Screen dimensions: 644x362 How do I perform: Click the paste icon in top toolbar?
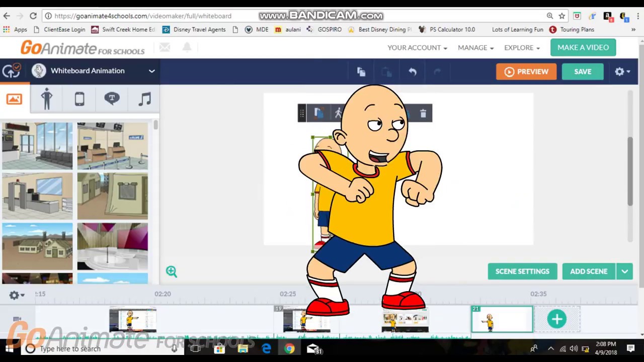pyautogui.click(x=386, y=72)
